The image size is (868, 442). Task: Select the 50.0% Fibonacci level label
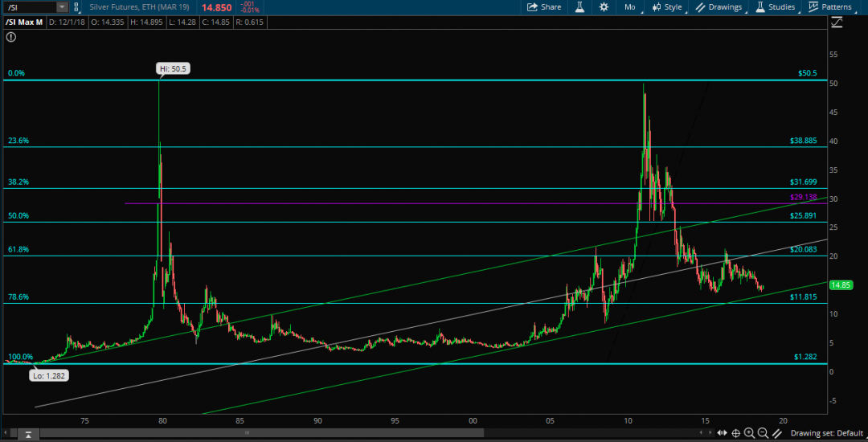click(18, 215)
